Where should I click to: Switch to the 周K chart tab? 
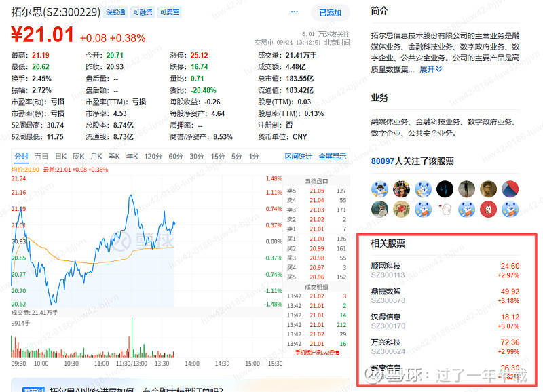coord(78,157)
